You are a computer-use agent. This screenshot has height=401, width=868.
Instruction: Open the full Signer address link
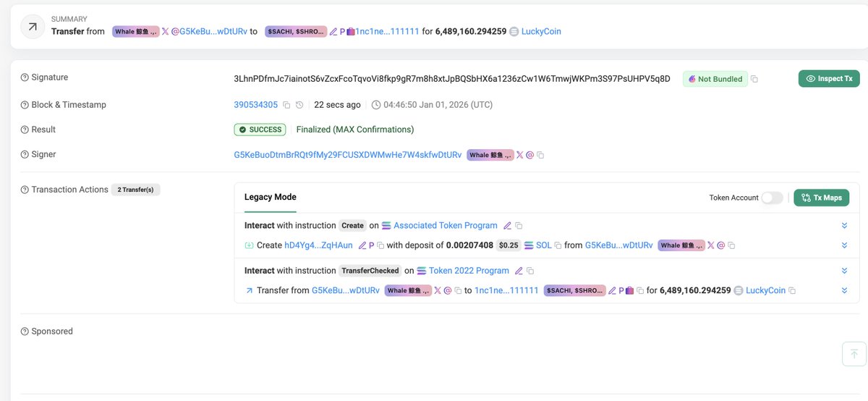click(x=348, y=155)
